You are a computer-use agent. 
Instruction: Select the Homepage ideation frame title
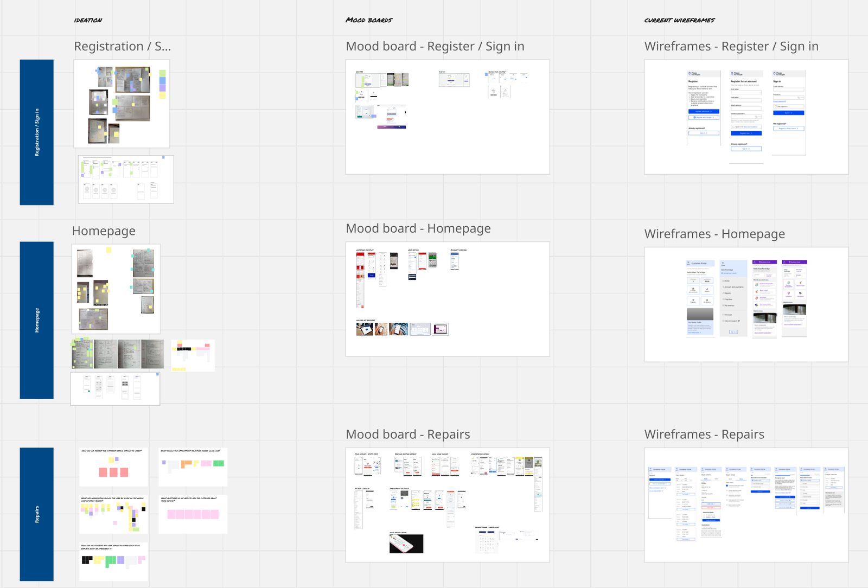[x=104, y=231]
